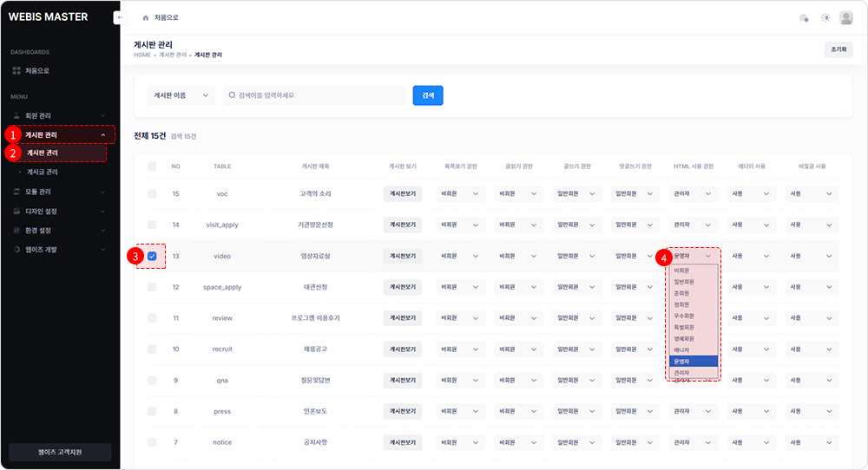Open the user profile avatar
The width and height of the screenshot is (868, 470).
pos(846,17)
